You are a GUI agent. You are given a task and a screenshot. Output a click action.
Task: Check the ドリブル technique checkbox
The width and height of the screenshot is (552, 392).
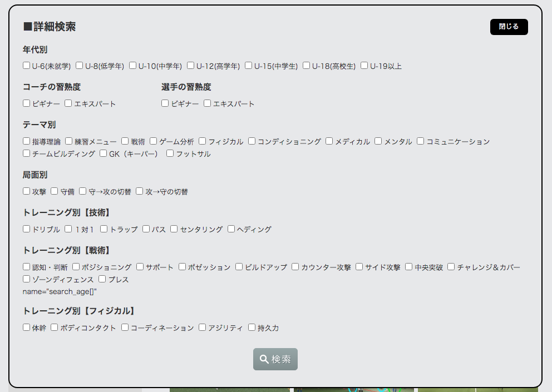tap(26, 229)
